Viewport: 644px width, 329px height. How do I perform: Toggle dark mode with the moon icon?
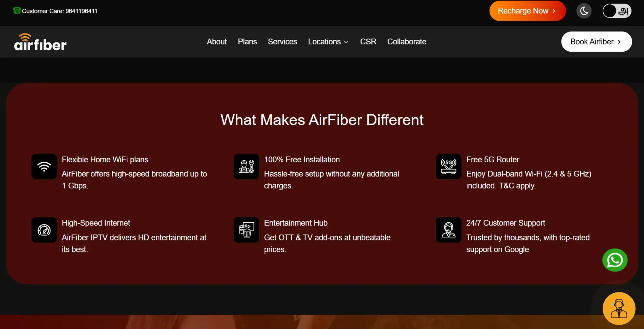(584, 11)
